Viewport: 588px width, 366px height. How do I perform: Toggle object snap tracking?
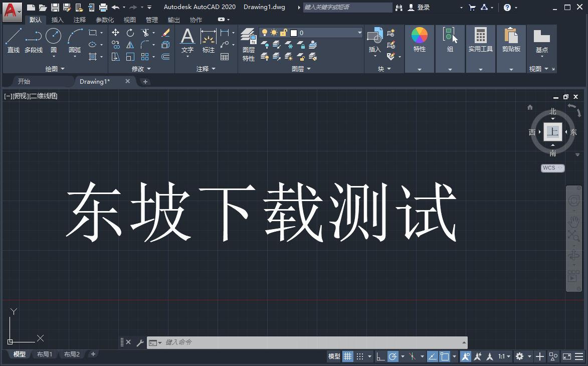click(412, 356)
